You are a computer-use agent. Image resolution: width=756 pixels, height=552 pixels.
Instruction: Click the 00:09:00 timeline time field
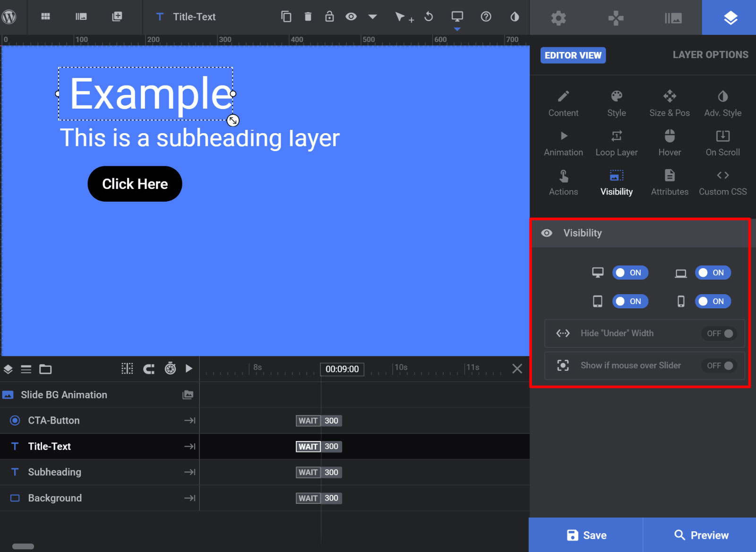tap(342, 369)
